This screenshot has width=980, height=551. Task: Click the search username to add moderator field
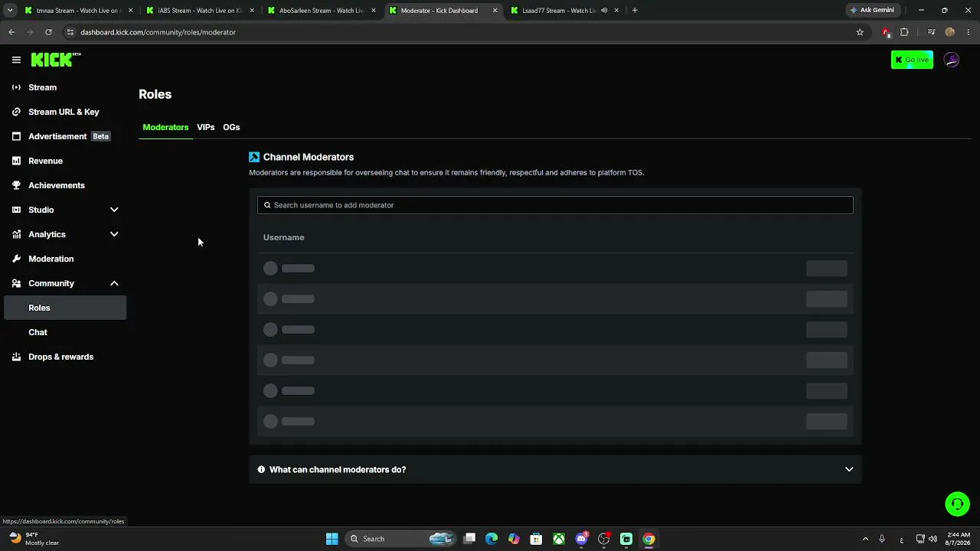coord(555,205)
